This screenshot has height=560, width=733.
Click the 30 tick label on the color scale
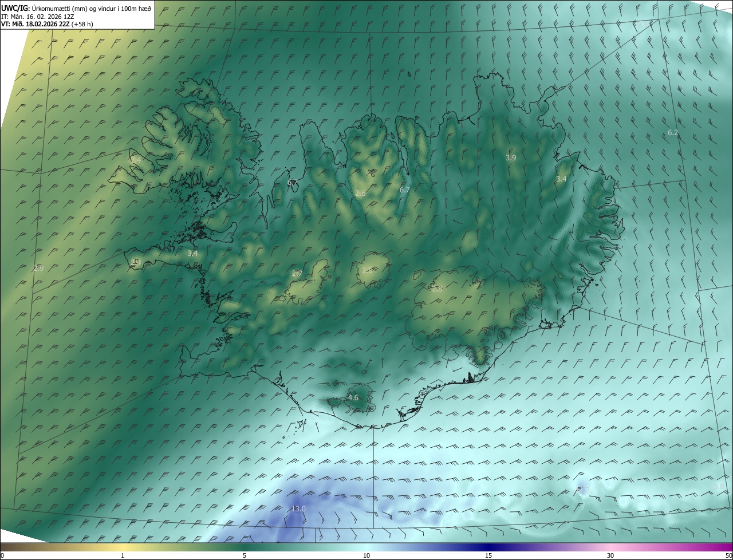point(610,555)
